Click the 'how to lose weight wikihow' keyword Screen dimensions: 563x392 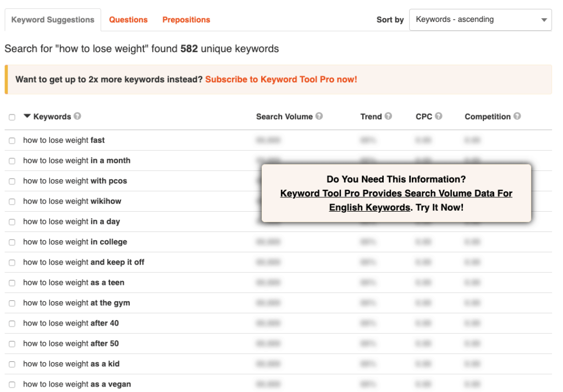point(72,201)
